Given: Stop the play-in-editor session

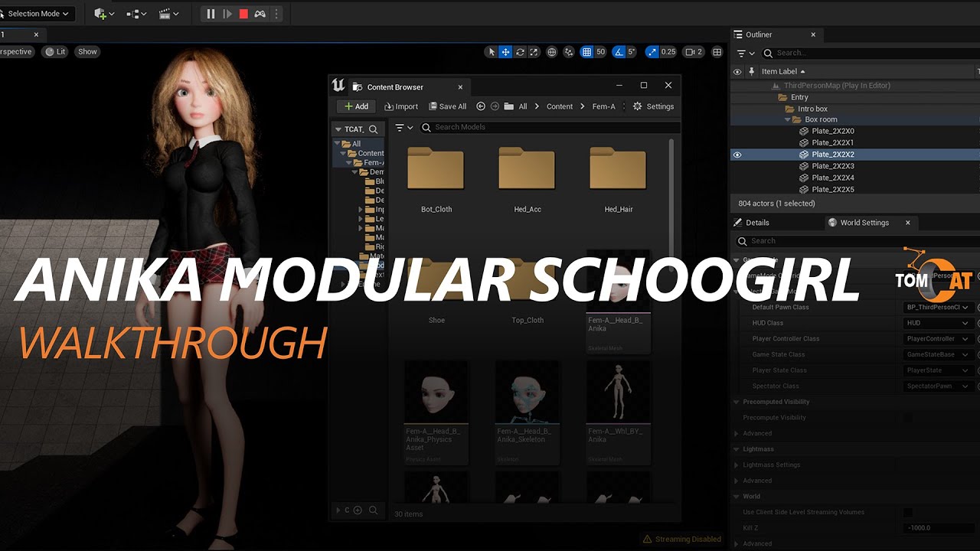Looking at the screenshot, I should (x=243, y=14).
